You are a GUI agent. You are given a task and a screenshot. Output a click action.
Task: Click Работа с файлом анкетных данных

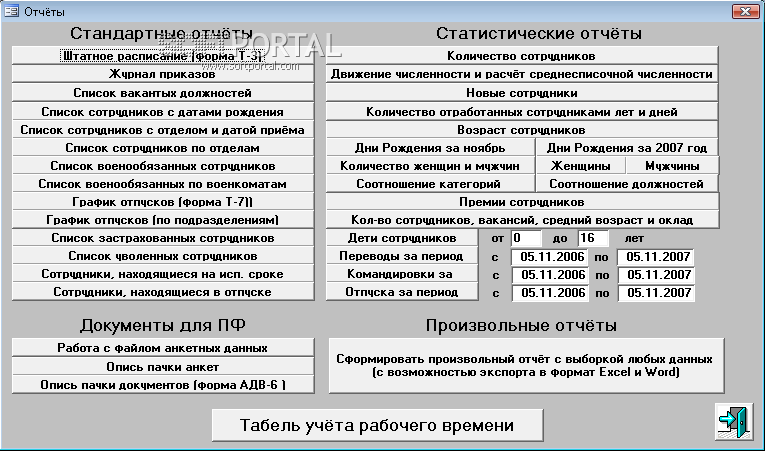pos(163,348)
